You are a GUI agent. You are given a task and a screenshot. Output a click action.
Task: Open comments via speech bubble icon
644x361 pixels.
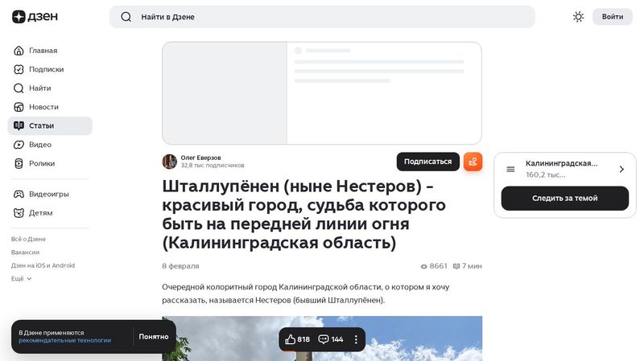click(324, 339)
